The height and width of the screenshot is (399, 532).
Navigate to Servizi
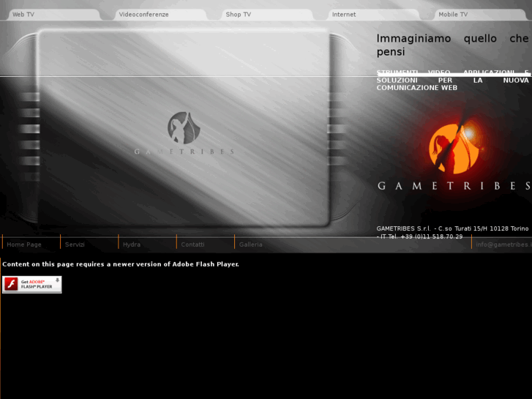[x=75, y=245]
